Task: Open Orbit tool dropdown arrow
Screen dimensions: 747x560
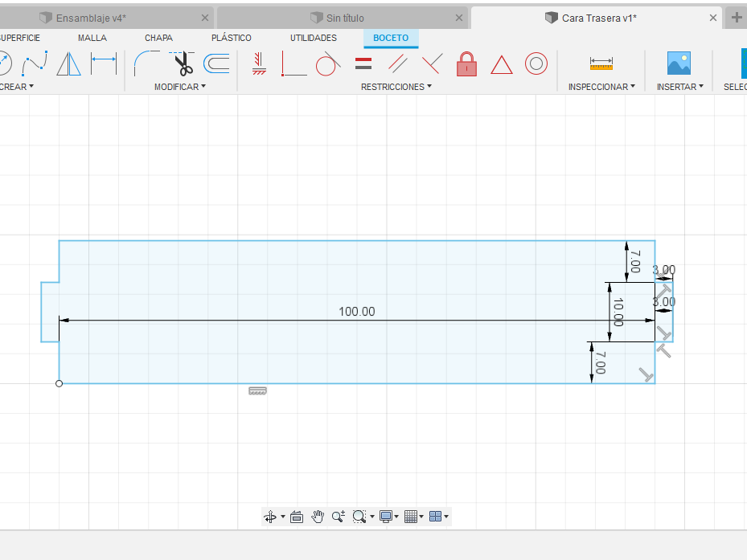Action: coord(283,517)
